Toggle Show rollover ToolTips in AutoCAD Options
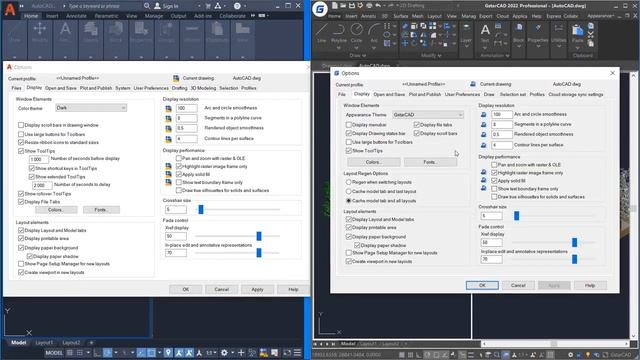 point(21,193)
